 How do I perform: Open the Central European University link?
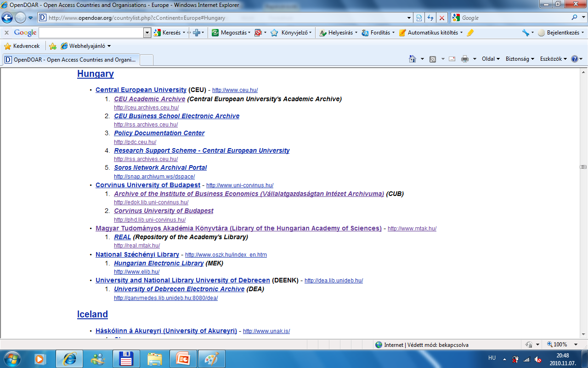(141, 90)
